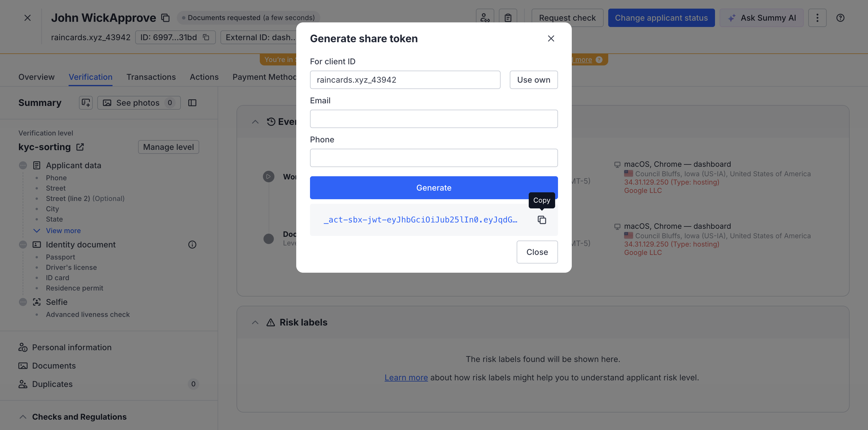Click the Identity document status indicator

coord(23,245)
